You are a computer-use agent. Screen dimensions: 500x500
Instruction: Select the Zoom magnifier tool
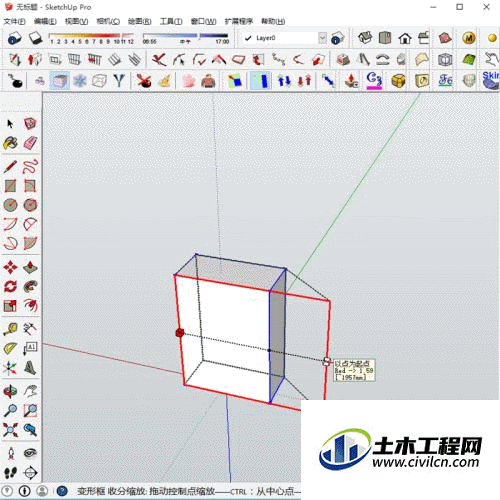[x=10, y=410]
